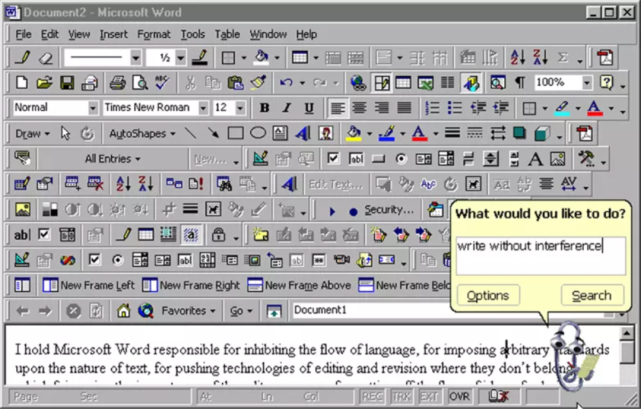
Task: Apply numbered list formatting
Action: click(432, 108)
